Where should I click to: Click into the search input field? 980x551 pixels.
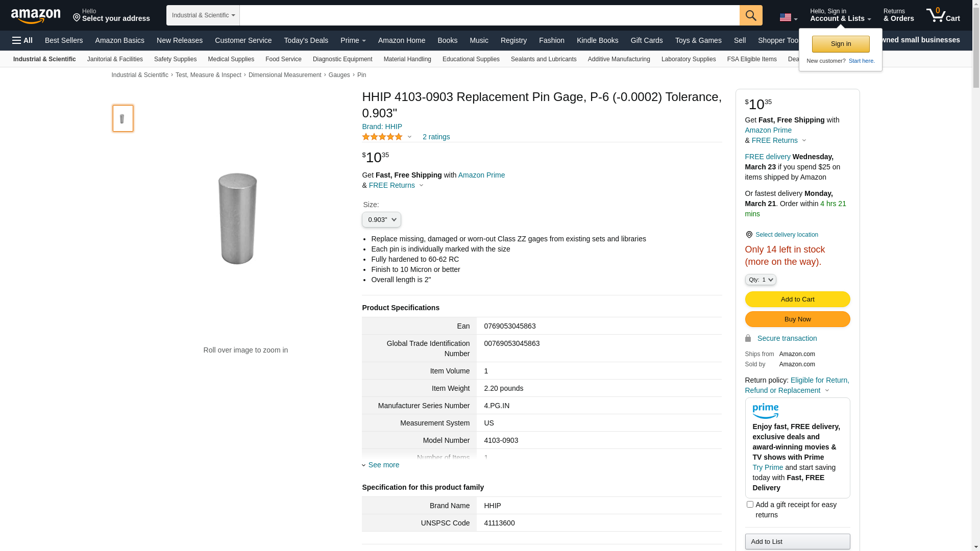[x=489, y=15]
